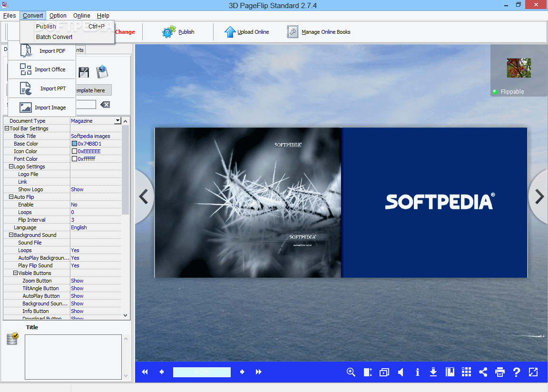Click the Import Office icon
The image size is (548, 392).
point(26,69)
